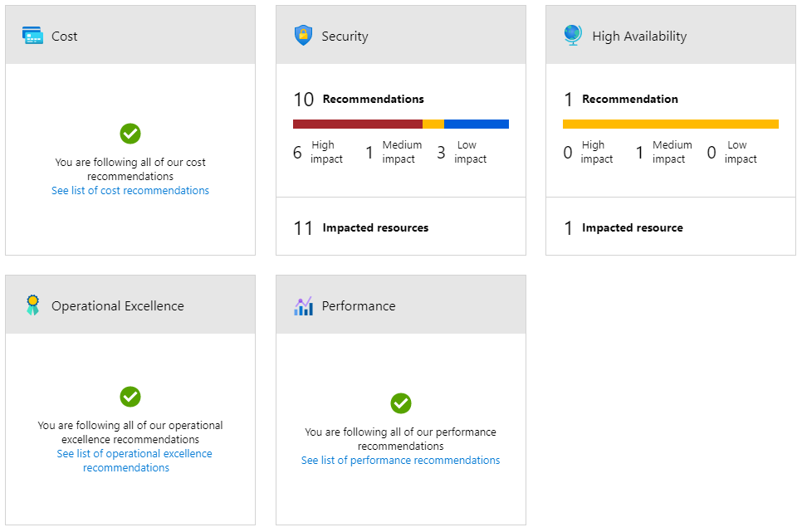802x532 pixels.
Task: Select the red high impact bar segment
Action: [x=358, y=124]
